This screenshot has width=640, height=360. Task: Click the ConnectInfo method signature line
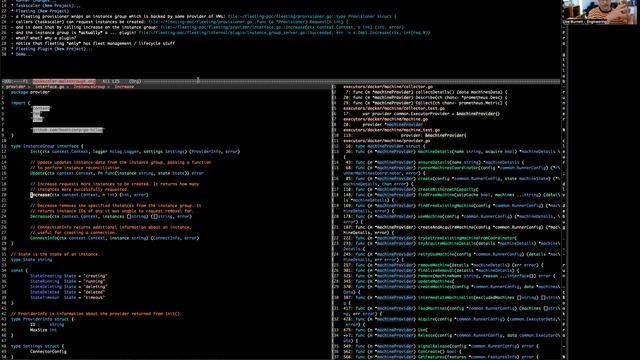(x=114, y=238)
